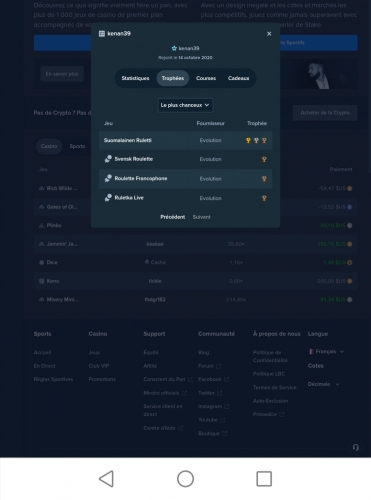
Task: Click user thdgr182 in bets table
Action: tap(155, 300)
